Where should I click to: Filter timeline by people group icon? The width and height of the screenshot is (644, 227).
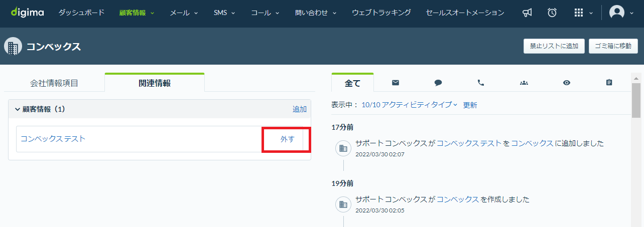tap(524, 83)
